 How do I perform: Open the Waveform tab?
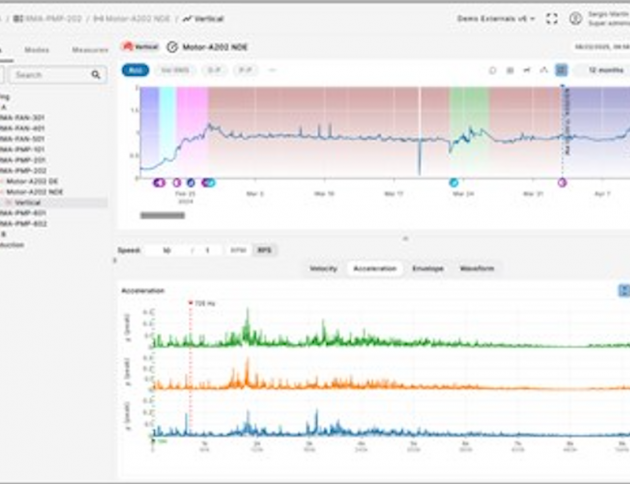click(477, 269)
